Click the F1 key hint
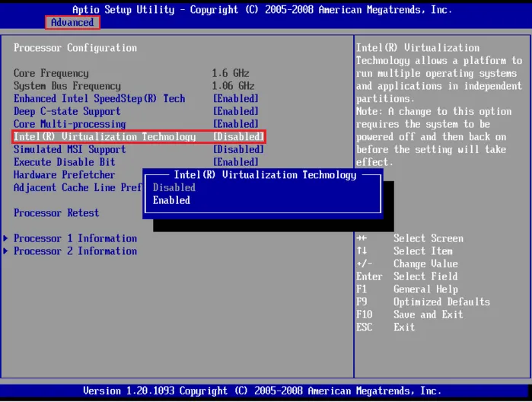The image size is (532, 402). point(362,289)
